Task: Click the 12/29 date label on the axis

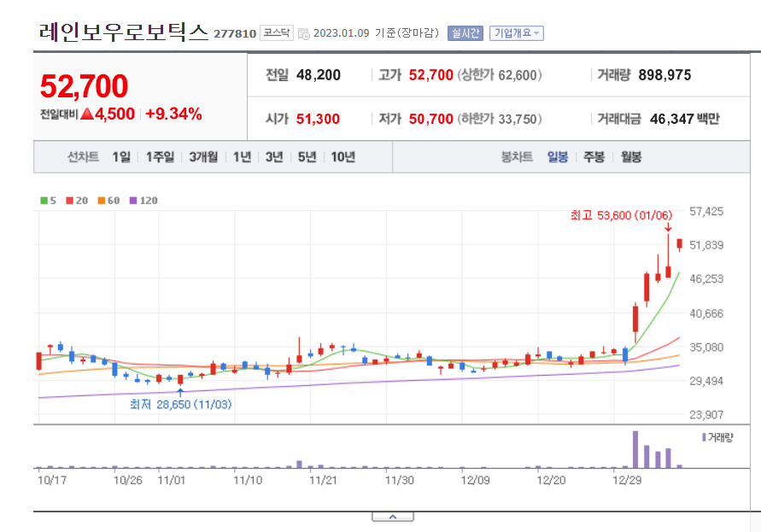Action: point(627,480)
